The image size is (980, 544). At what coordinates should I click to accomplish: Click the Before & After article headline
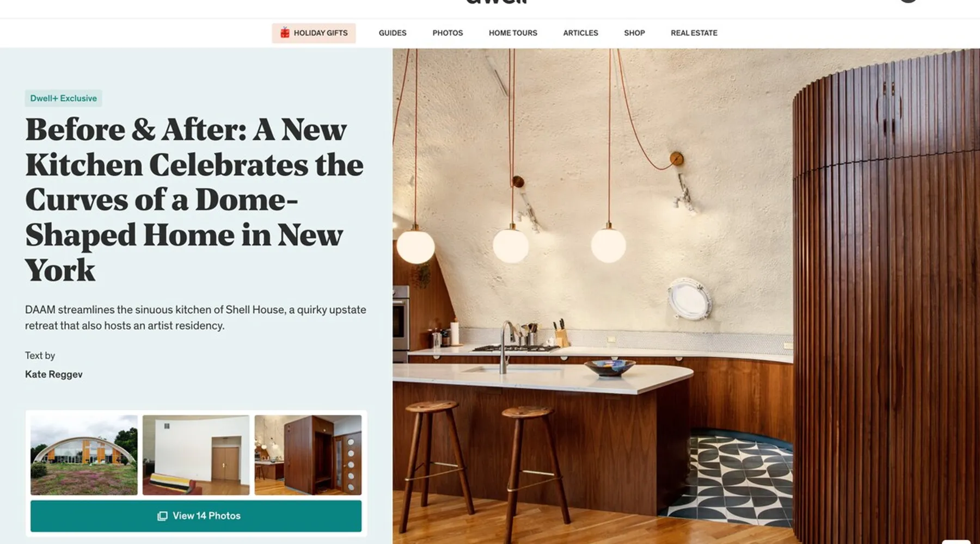pos(194,200)
